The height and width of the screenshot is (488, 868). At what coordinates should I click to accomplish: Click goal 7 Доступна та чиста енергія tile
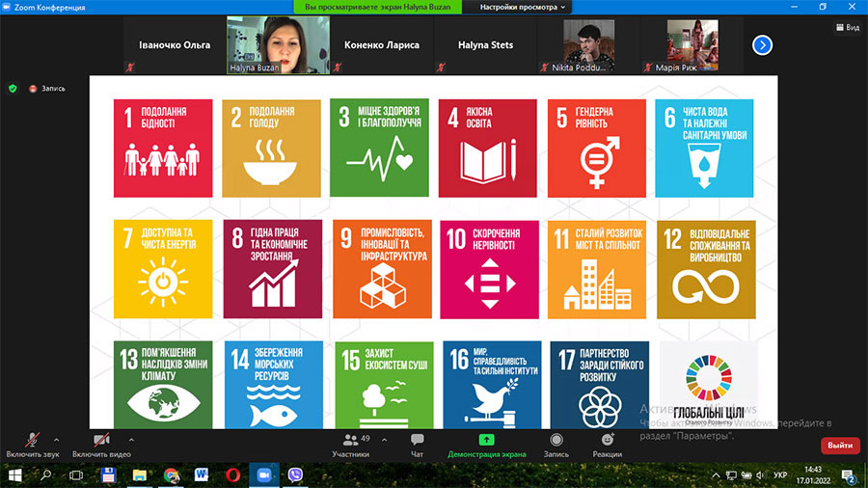(163, 269)
